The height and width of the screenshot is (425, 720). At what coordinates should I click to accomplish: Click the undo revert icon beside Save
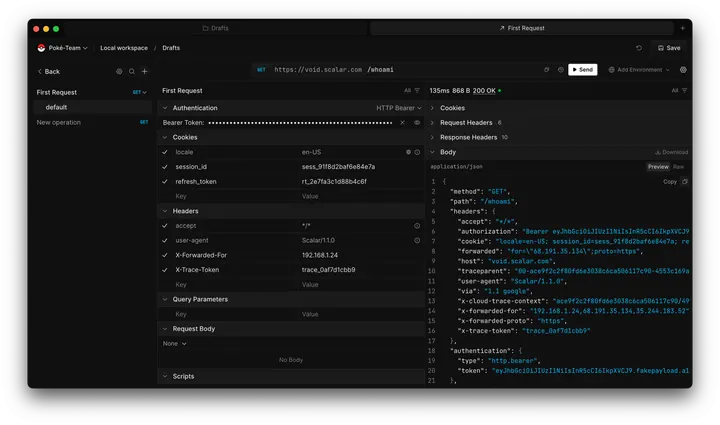click(639, 48)
